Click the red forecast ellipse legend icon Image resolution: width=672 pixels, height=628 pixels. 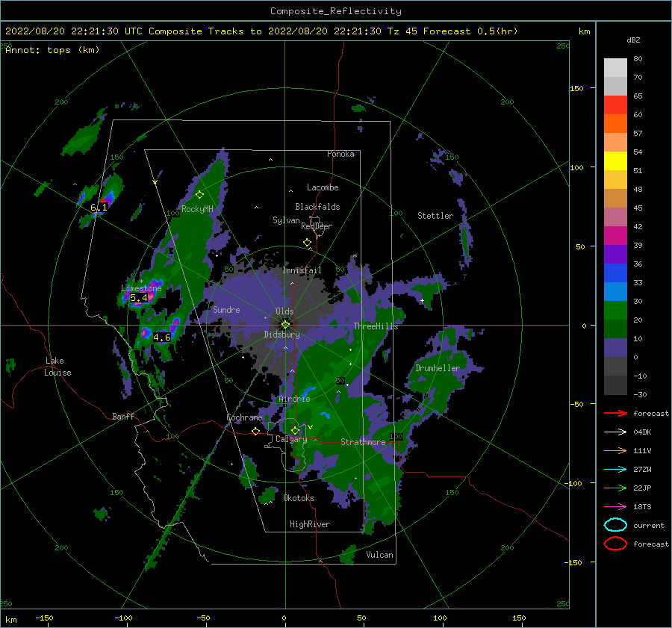(615, 544)
